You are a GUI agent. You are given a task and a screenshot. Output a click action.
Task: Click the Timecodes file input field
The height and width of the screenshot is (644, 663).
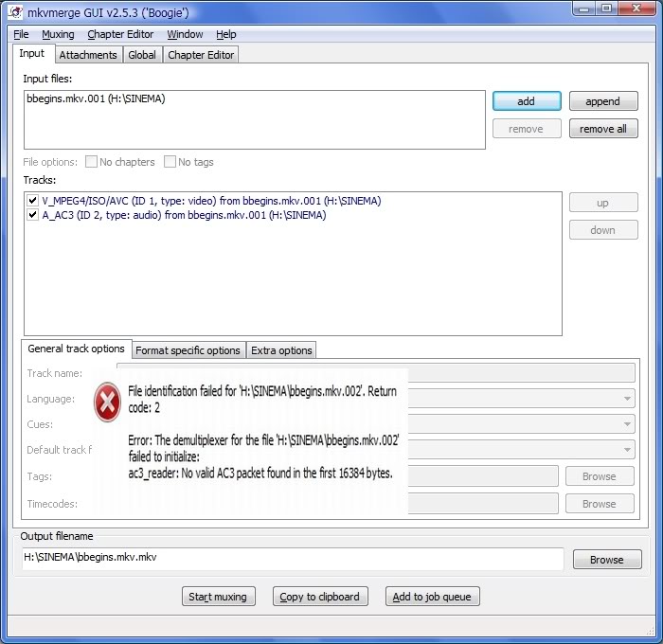point(483,504)
